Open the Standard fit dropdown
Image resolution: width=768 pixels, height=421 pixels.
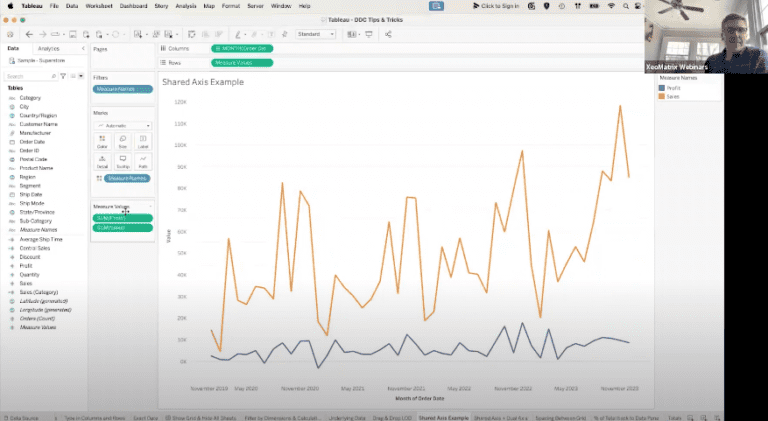point(315,34)
